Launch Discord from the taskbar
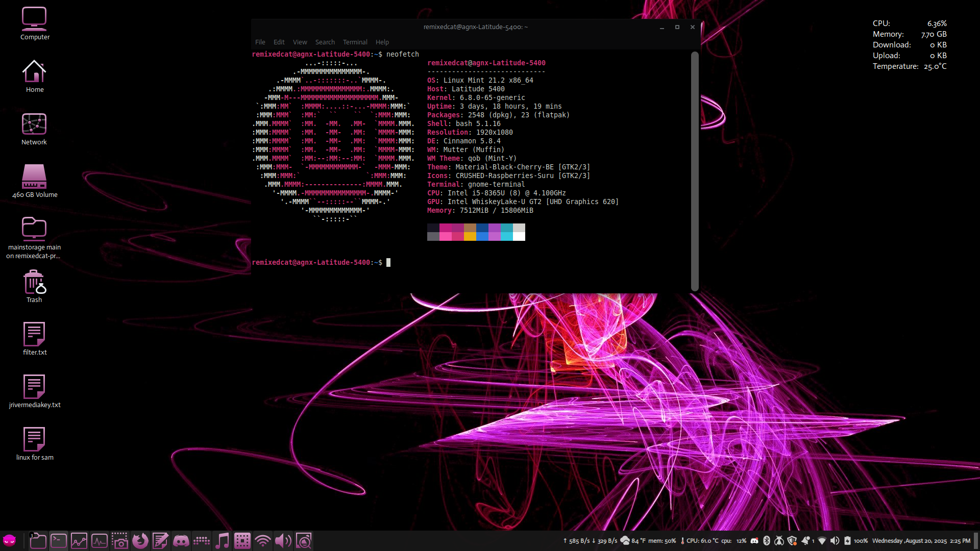This screenshot has height=551, width=980. (181, 540)
